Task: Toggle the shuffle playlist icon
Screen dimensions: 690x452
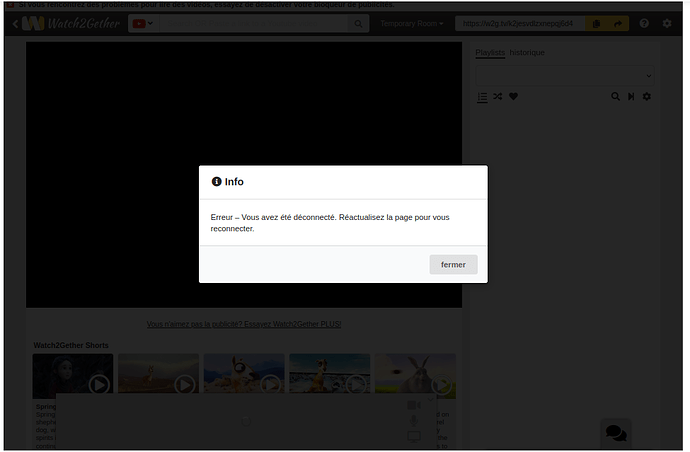Action: tap(498, 96)
